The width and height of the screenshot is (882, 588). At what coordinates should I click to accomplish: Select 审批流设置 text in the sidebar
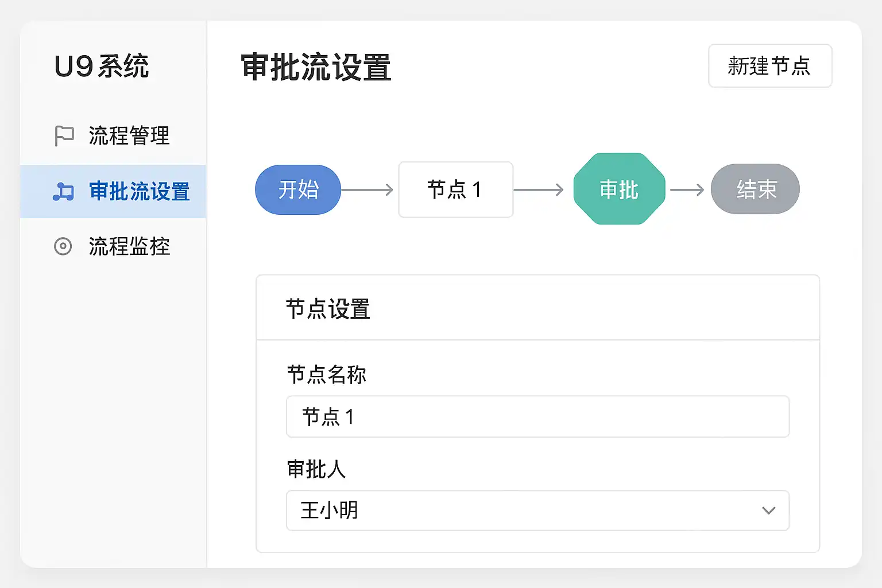tap(140, 191)
